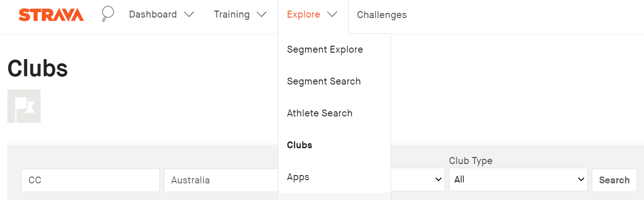Go to the Challenges page
Screen dimensions: 644x200
[x=382, y=15]
